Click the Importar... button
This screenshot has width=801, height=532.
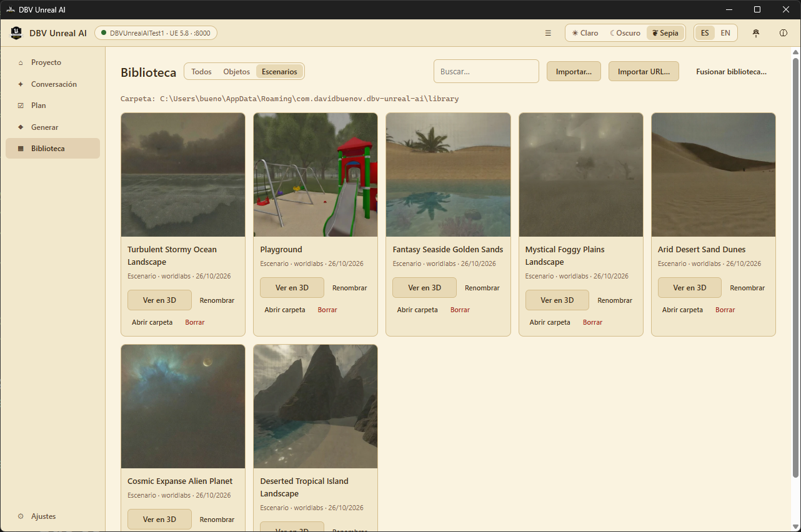coord(574,71)
